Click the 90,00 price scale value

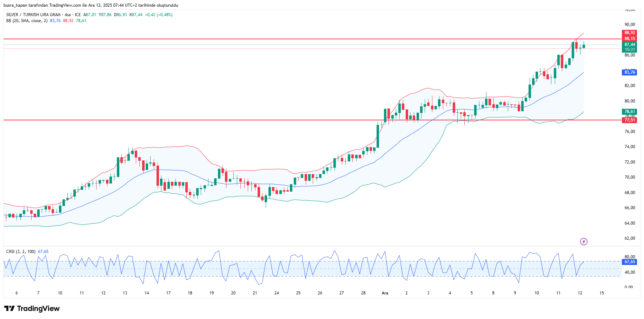(x=630, y=25)
